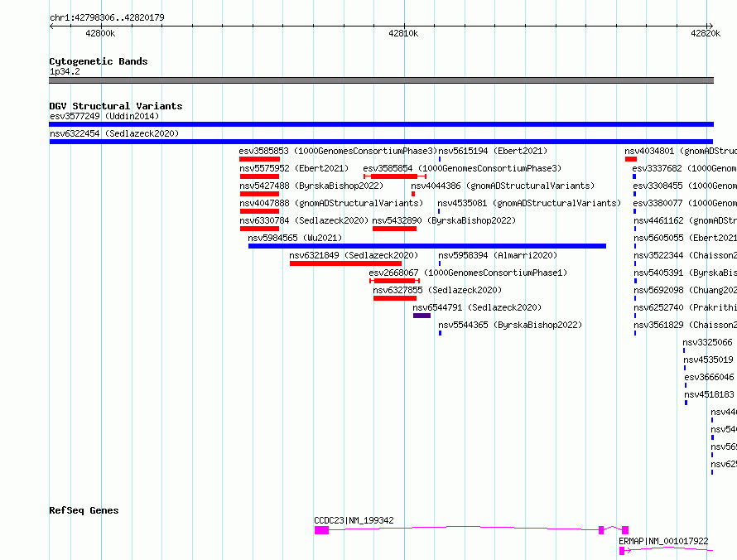Click chr1:42798306..42820179 coordinates text

[107, 17]
